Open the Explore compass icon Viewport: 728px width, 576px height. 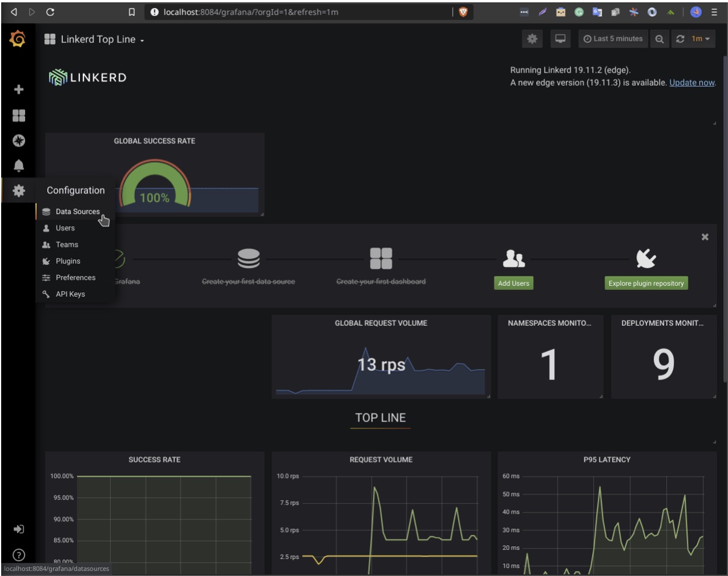19,141
